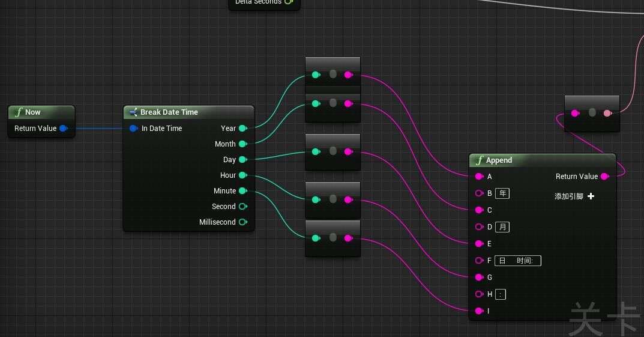
Task: Click the Year output pin
Action: [242, 128]
